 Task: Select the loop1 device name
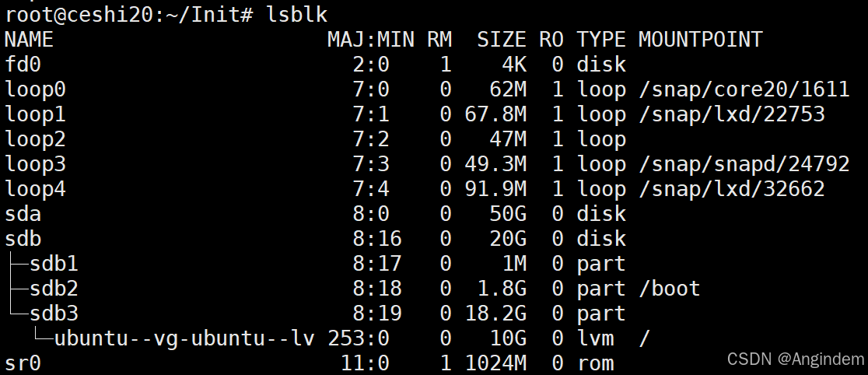coord(35,114)
